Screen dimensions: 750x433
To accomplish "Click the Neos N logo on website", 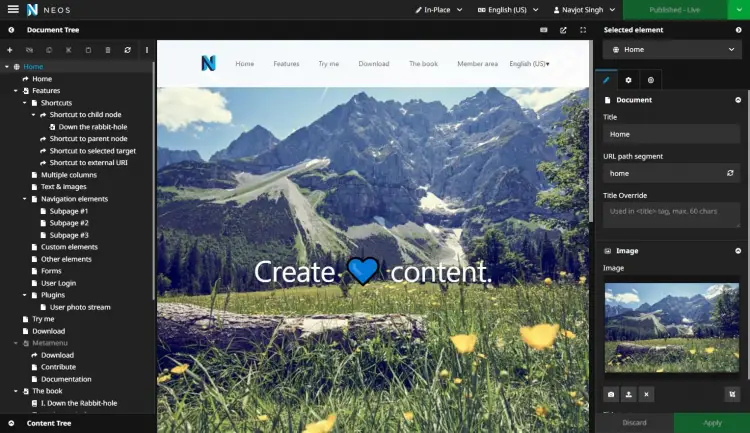I will coord(209,63).
